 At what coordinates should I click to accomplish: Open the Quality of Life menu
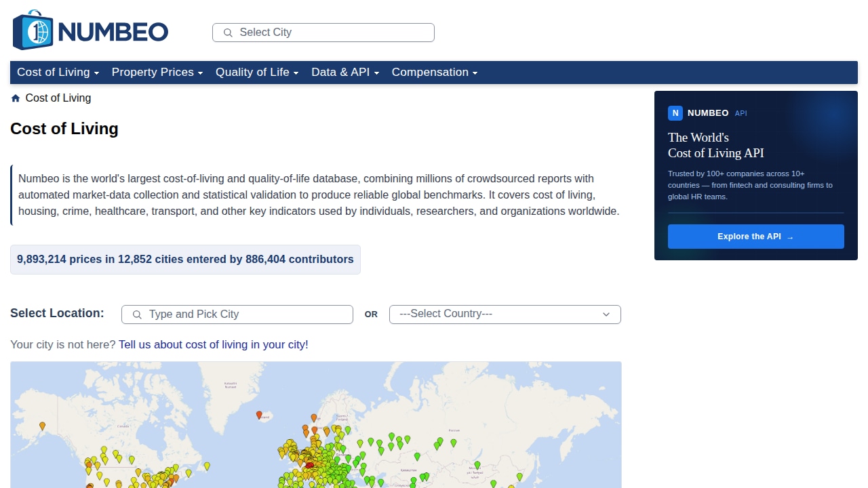coord(257,73)
